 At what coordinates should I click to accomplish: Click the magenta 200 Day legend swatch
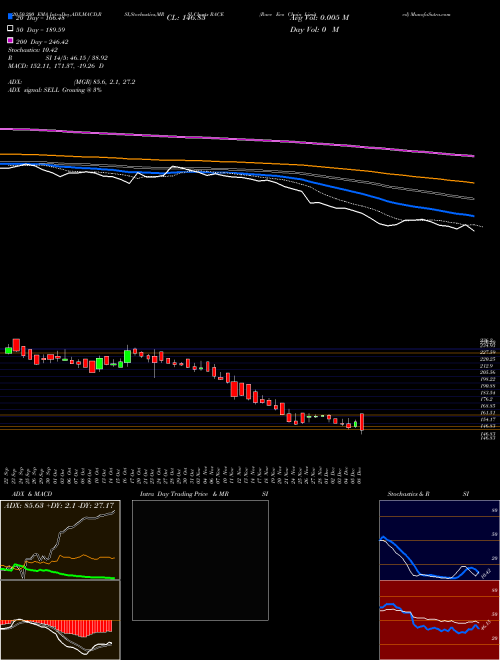tap(10, 41)
